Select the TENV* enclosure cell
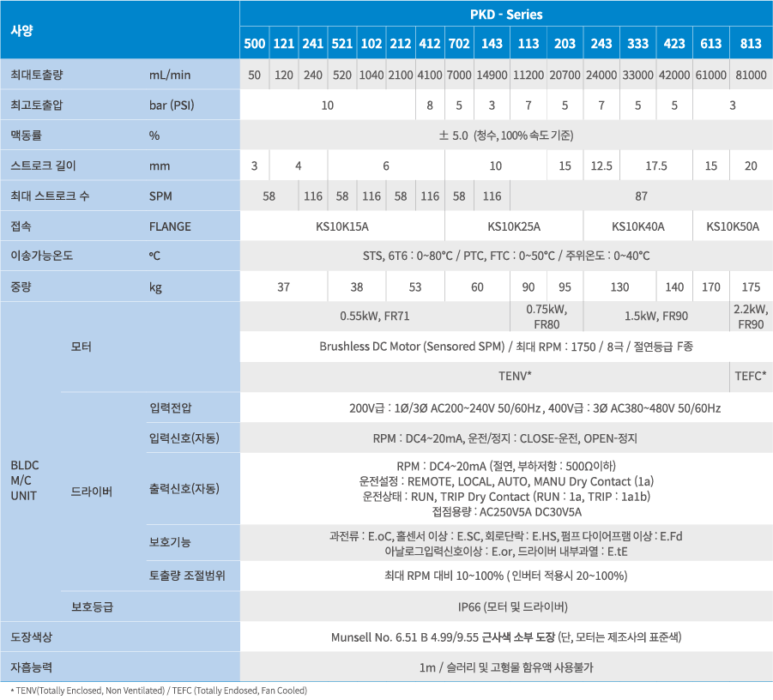 coord(515,376)
